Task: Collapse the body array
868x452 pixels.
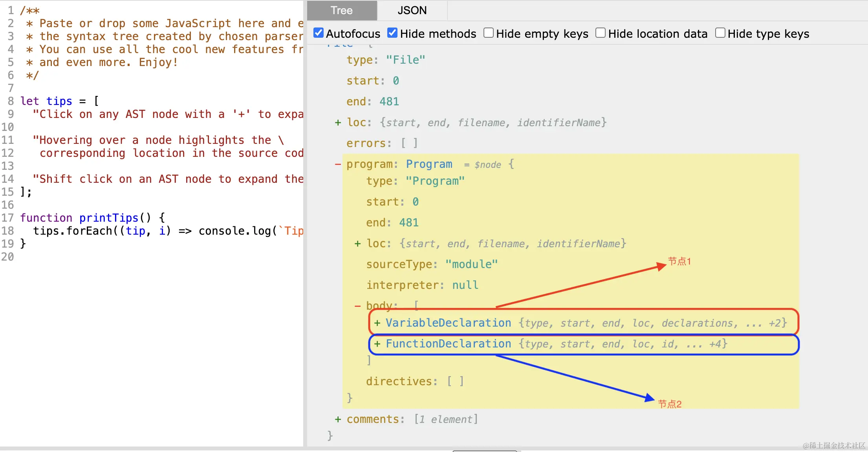Action: pyautogui.click(x=357, y=306)
